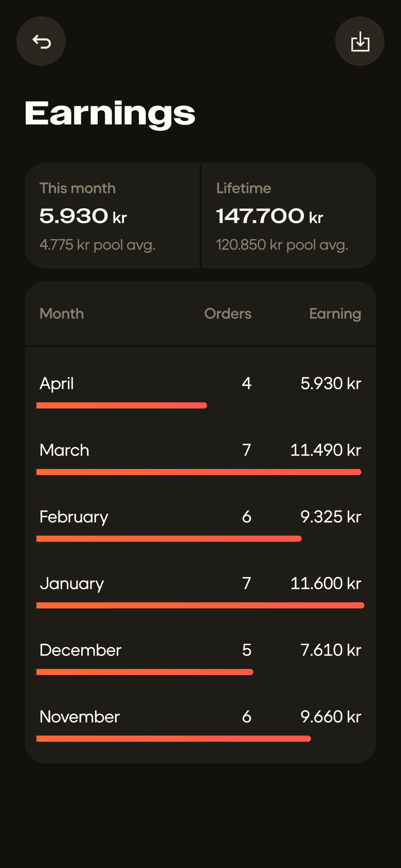Tap the back arrow icon
Image resolution: width=401 pixels, height=868 pixels.
(x=41, y=41)
